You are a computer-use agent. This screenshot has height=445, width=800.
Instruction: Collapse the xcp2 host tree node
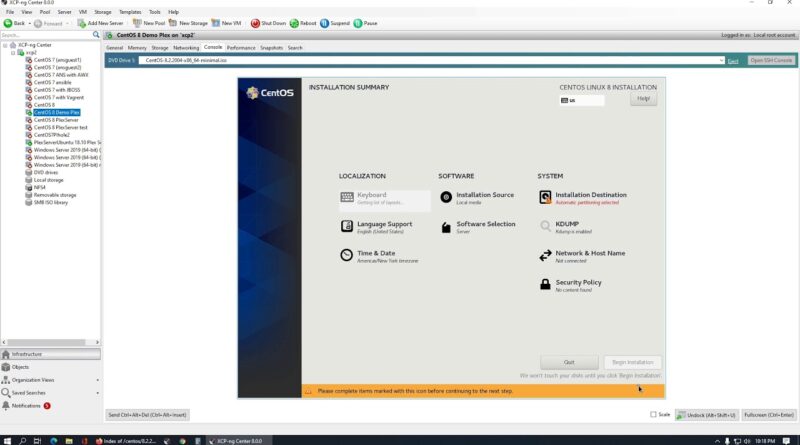[13, 53]
